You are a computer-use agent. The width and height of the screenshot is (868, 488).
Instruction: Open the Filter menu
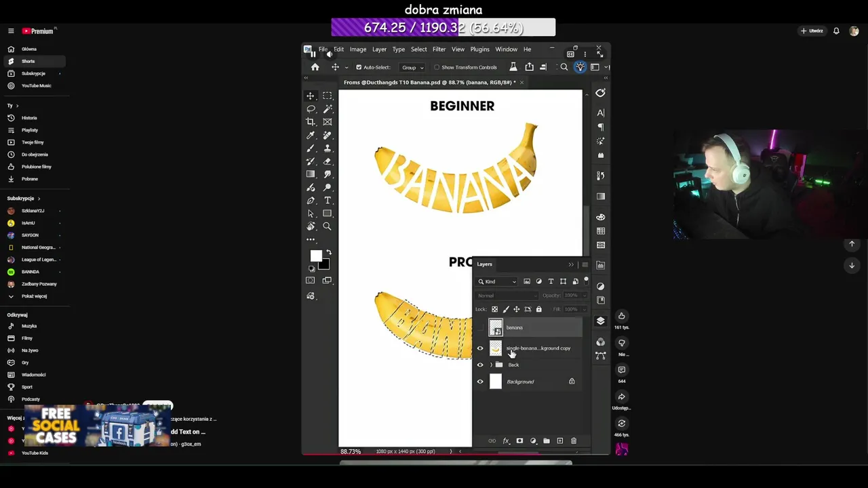[439, 49]
